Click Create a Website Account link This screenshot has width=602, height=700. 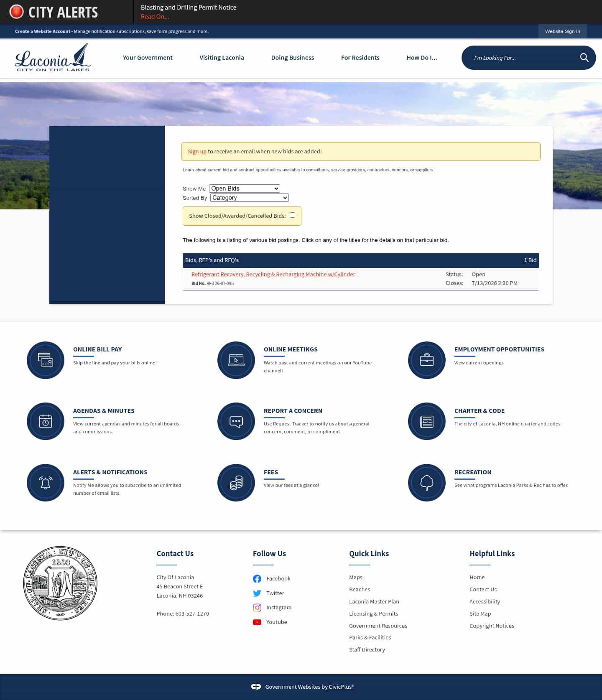pyautogui.click(x=43, y=31)
